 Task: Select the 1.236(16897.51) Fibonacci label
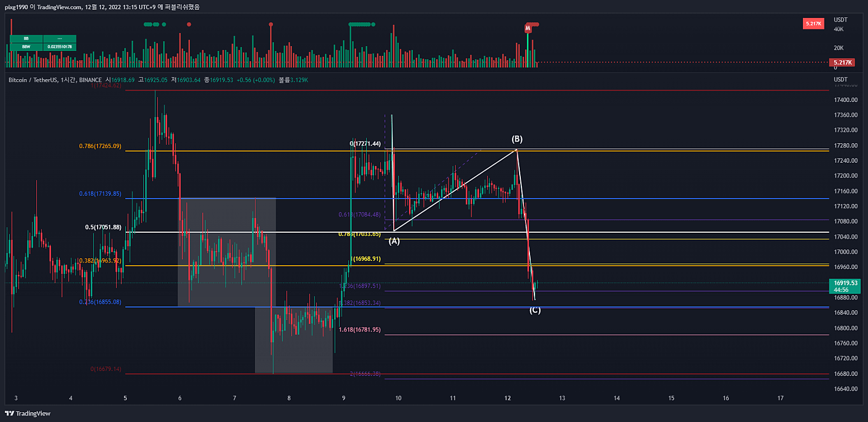click(x=360, y=286)
